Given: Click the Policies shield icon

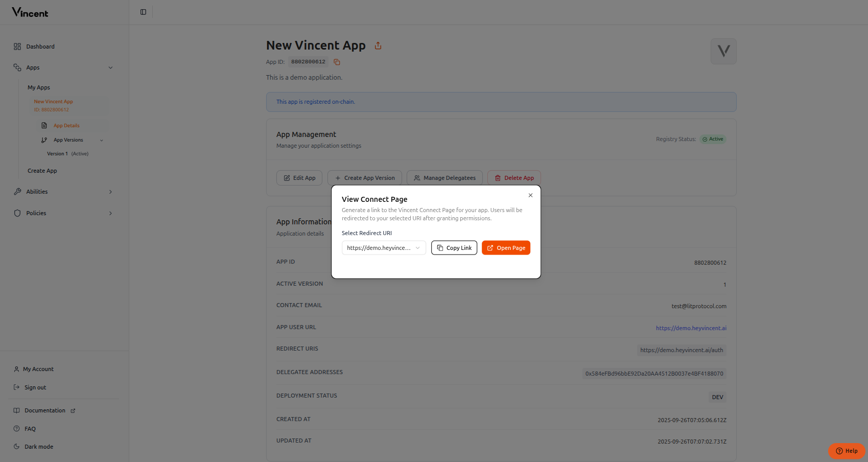Looking at the screenshot, I should (17, 213).
